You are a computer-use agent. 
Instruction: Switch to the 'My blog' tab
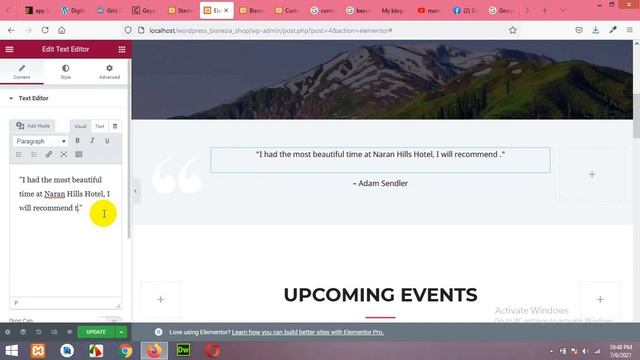click(393, 11)
